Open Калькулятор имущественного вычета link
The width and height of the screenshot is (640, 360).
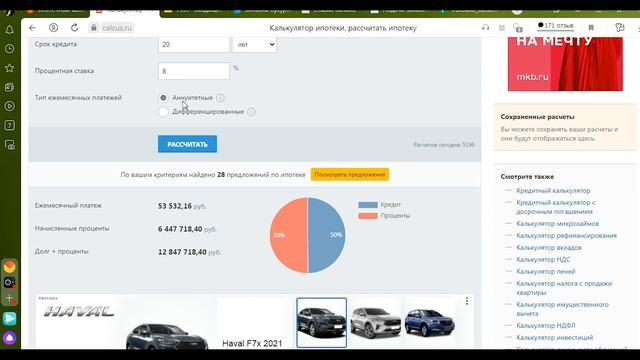point(562,309)
